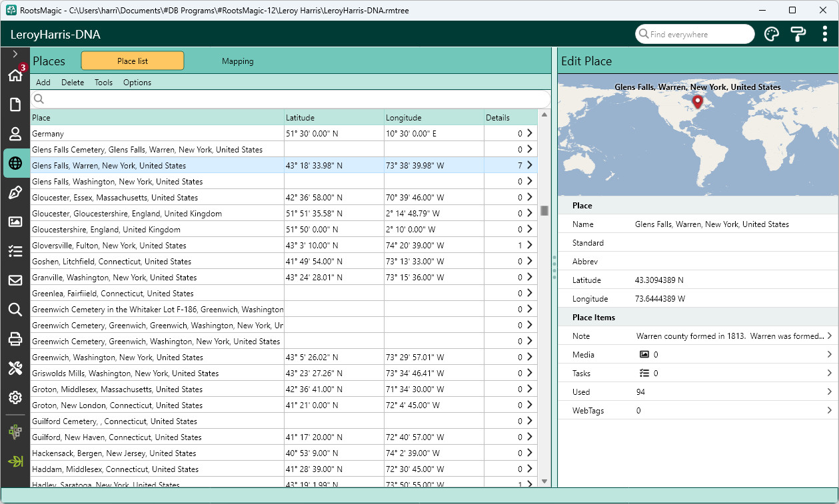Expand details for Gloversville, Fulton, New York
The width and height of the screenshot is (839, 504).
point(529,245)
